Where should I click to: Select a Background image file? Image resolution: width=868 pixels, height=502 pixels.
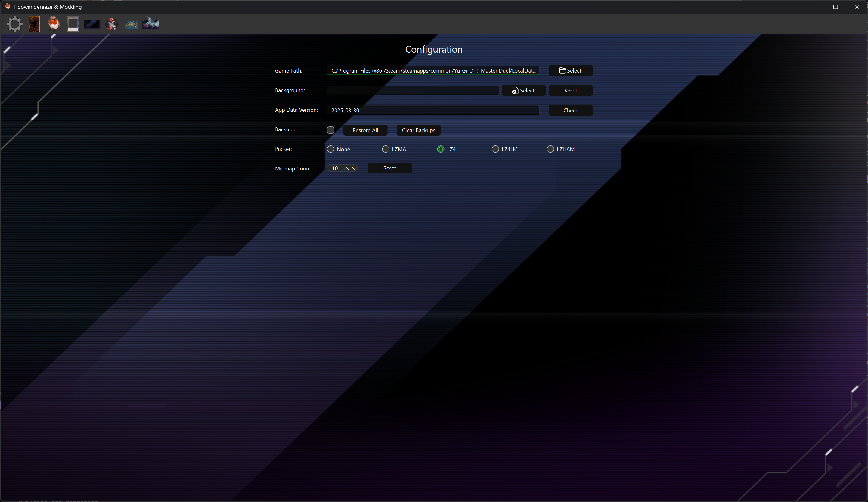pos(524,91)
